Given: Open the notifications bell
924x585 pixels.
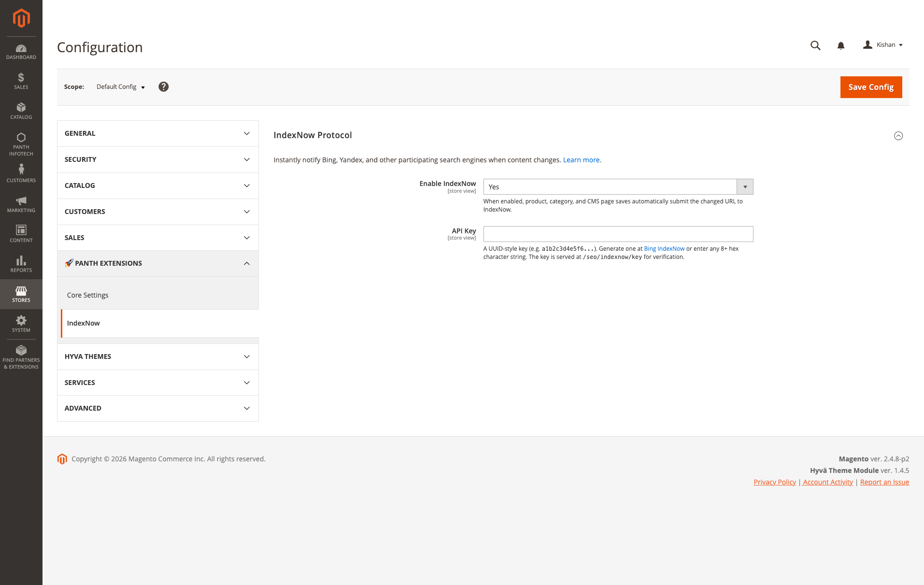Looking at the screenshot, I should 841,45.
